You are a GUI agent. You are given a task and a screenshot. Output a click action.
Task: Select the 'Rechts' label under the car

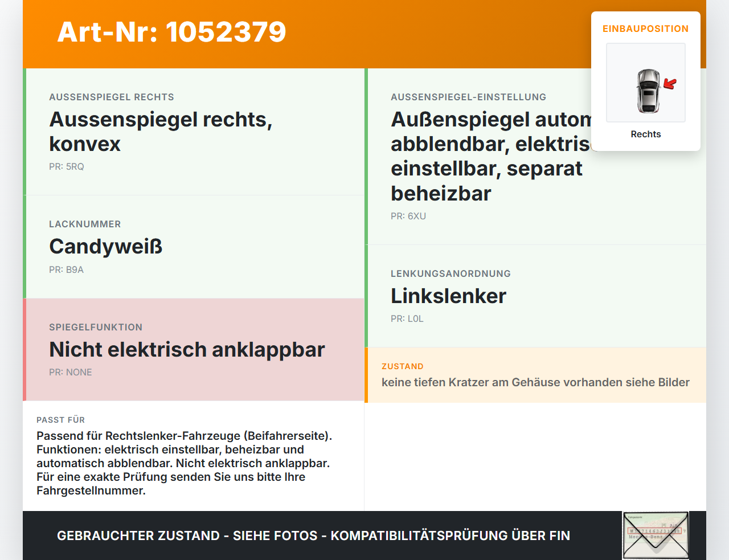(646, 134)
